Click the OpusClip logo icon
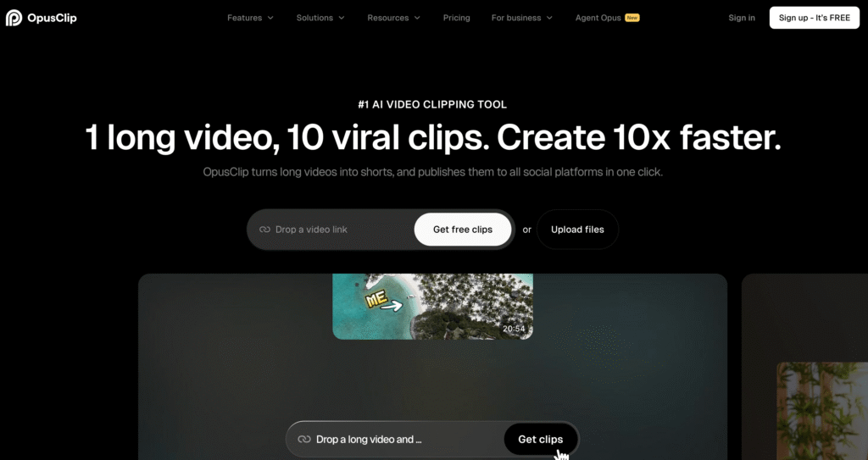 [x=14, y=18]
